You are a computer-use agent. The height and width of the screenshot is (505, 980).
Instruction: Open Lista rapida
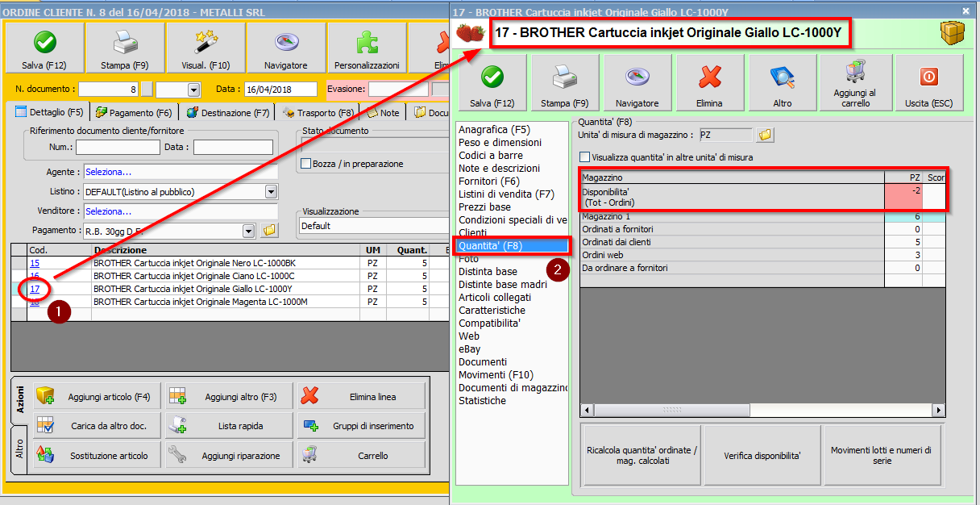point(229,426)
